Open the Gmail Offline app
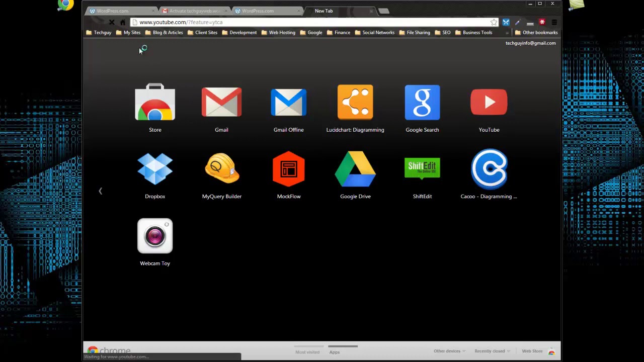The height and width of the screenshot is (362, 644). point(288,103)
